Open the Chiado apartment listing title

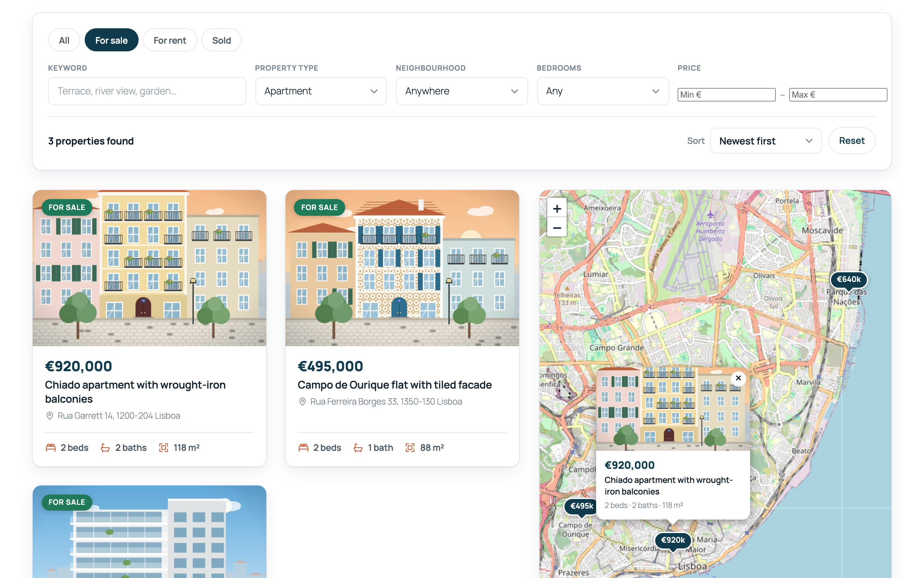[135, 392]
